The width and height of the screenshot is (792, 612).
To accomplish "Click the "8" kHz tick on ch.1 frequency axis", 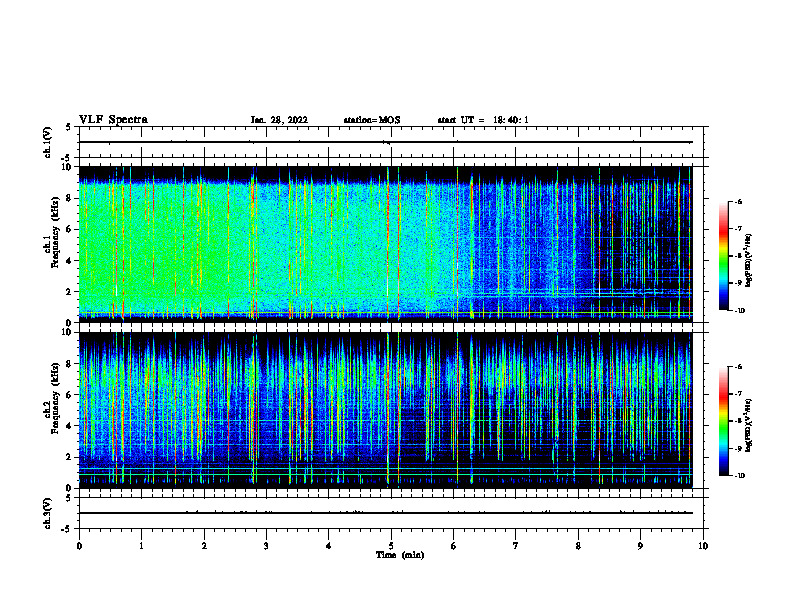I will 70,198.
